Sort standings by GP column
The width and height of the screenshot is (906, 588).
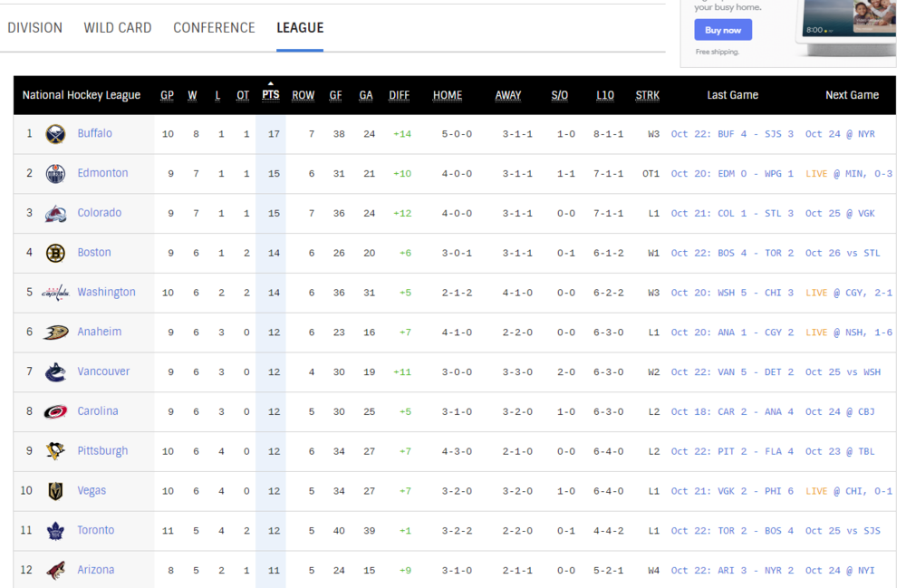click(x=167, y=95)
